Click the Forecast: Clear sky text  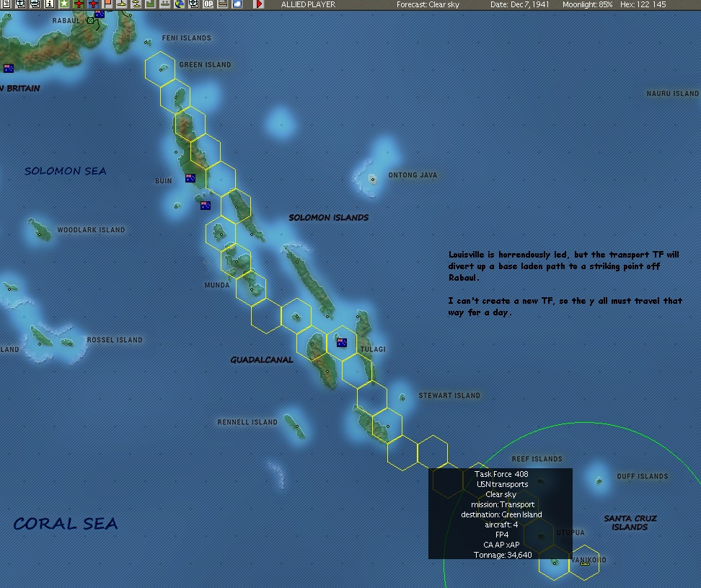pyautogui.click(x=428, y=4)
